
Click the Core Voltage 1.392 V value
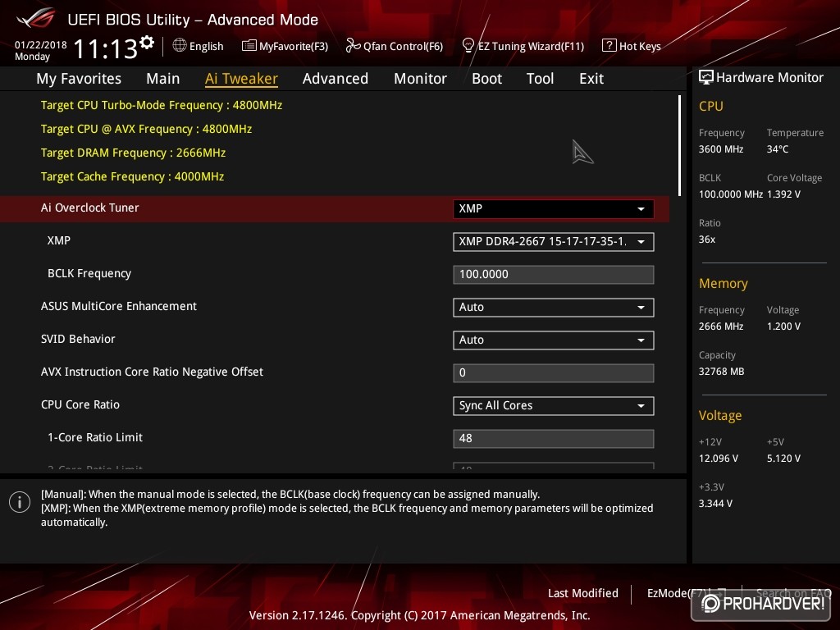click(783, 194)
